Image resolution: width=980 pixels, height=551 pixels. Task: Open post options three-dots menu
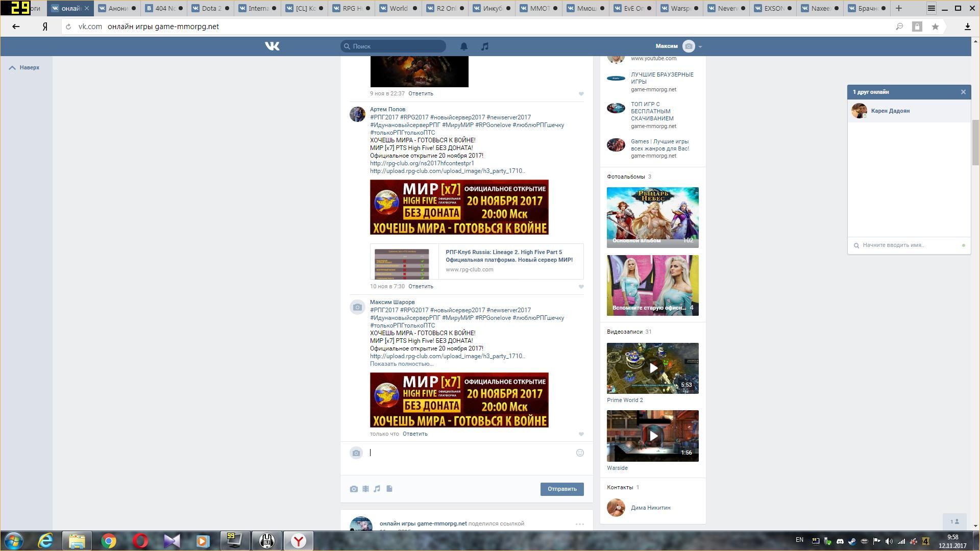tap(579, 524)
